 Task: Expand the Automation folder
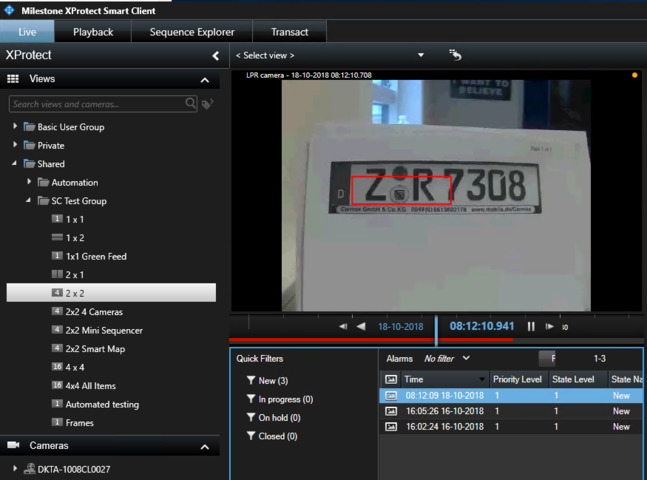coord(29,182)
